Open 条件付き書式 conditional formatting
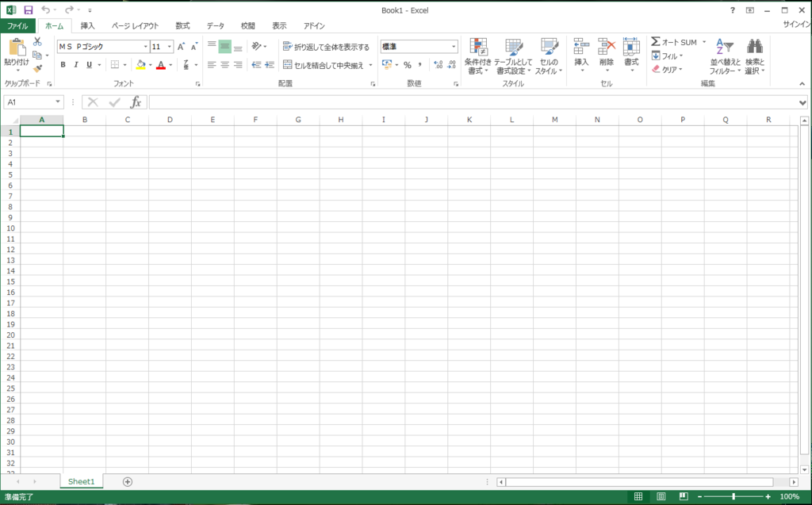The image size is (812, 505). 478,55
